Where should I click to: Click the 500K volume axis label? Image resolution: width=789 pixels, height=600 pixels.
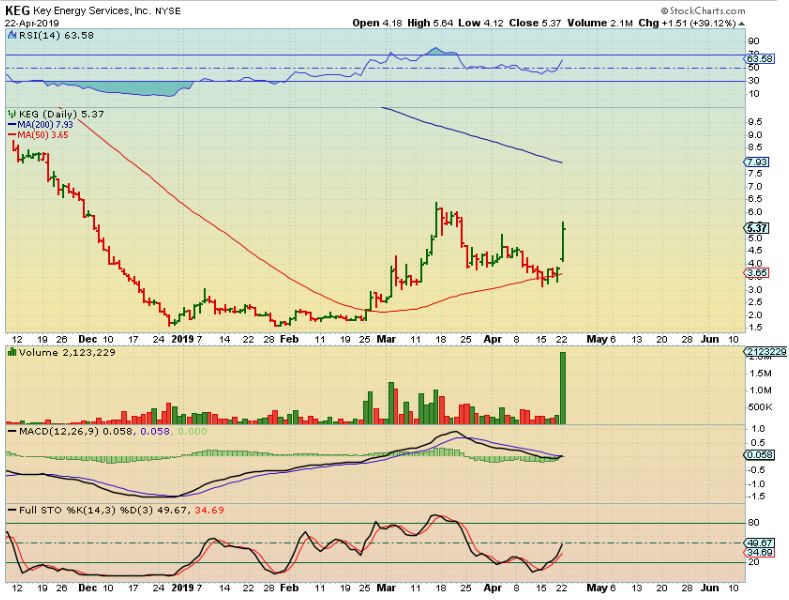pos(760,407)
